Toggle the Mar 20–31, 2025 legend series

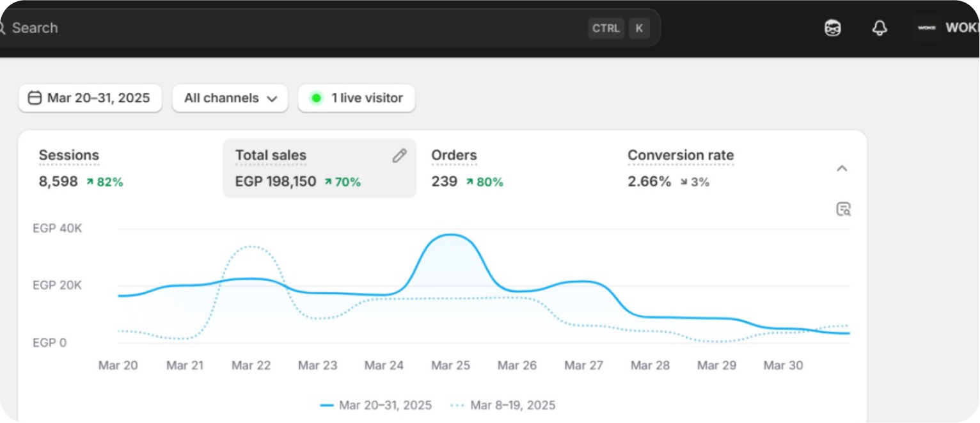376,405
